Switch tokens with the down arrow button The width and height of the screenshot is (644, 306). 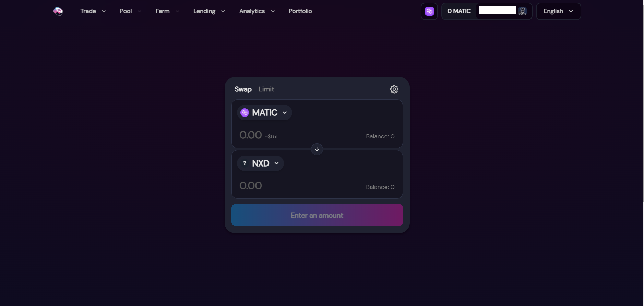pos(317,149)
